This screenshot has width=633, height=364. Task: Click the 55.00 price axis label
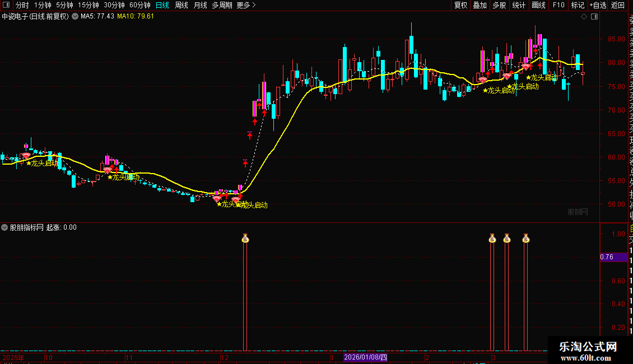616,181
